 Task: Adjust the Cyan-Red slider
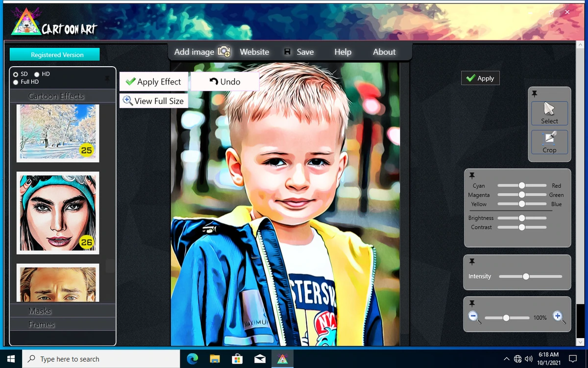tap(522, 185)
